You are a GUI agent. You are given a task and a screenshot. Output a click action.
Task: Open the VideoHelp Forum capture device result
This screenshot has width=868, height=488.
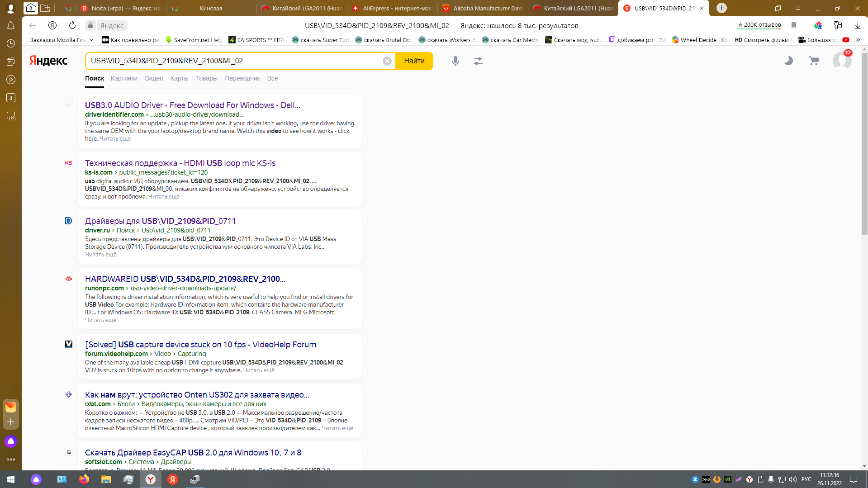[x=201, y=345]
